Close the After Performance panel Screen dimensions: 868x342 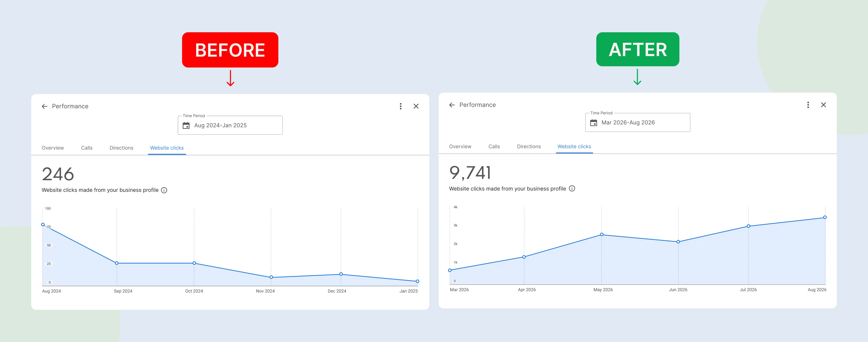824,105
